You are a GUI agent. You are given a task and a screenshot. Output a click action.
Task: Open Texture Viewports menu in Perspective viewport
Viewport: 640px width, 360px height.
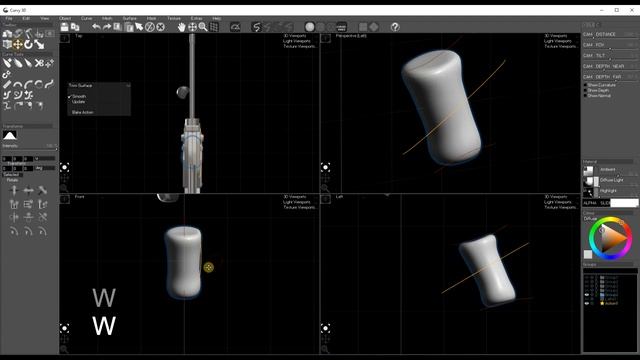point(560,47)
